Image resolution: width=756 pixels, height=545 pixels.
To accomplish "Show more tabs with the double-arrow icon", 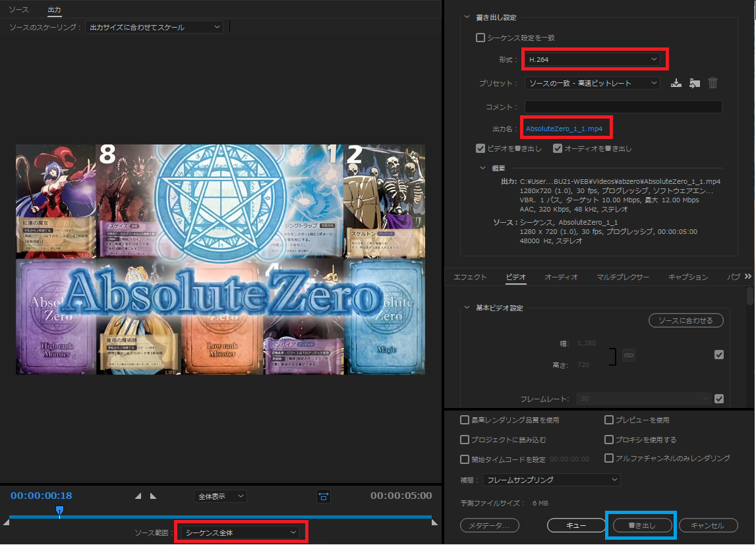I will pos(747,277).
